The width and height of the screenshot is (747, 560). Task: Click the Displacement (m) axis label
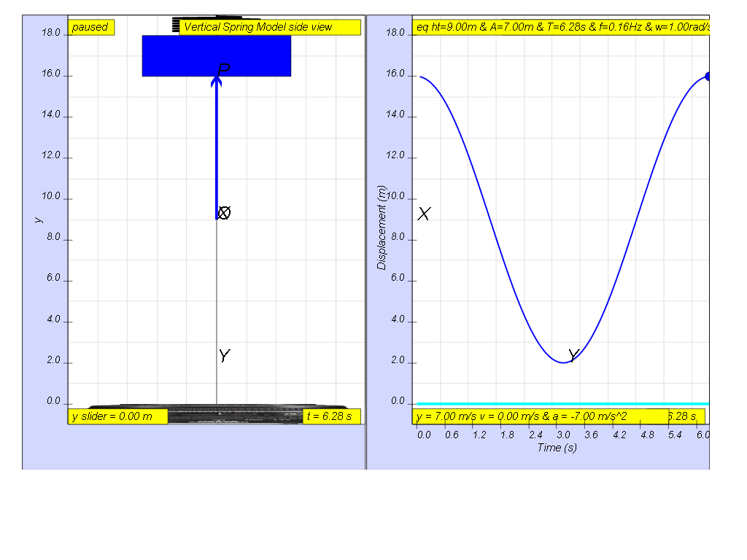click(x=381, y=227)
